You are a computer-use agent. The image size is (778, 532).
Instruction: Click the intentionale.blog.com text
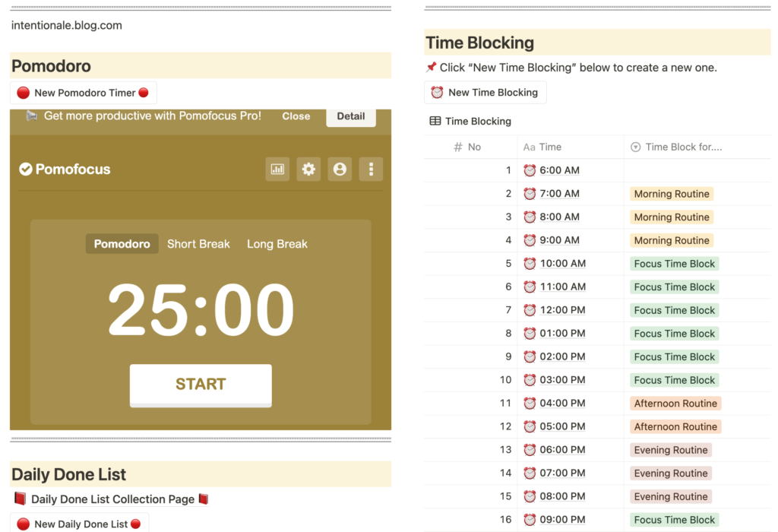67,25
